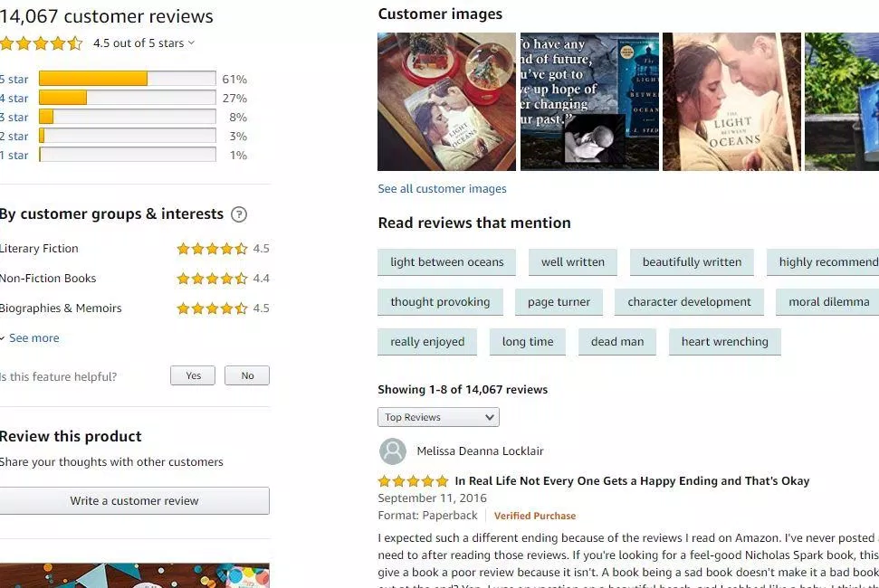The image size is (879, 588).
Task: Open See all customer images link
Action: [442, 189]
